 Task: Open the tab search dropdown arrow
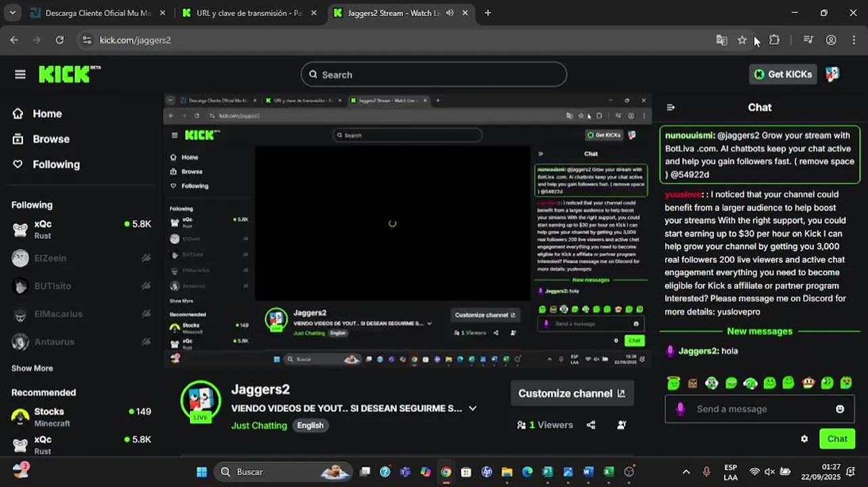(13, 13)
